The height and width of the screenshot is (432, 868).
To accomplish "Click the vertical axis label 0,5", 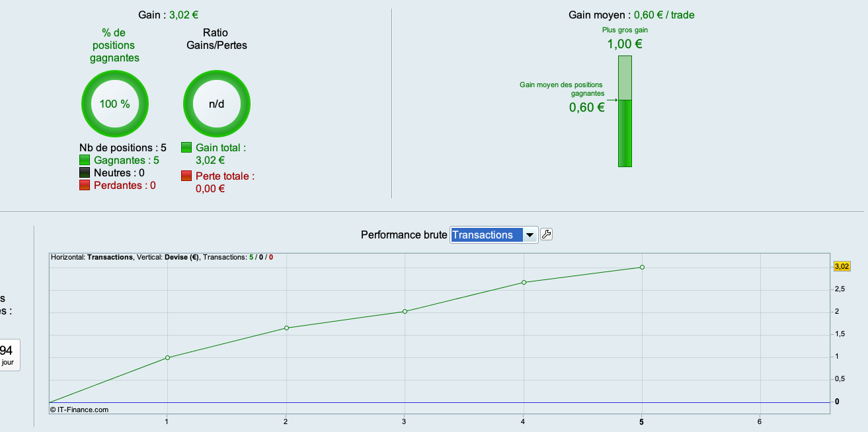I will click(840, 378).
